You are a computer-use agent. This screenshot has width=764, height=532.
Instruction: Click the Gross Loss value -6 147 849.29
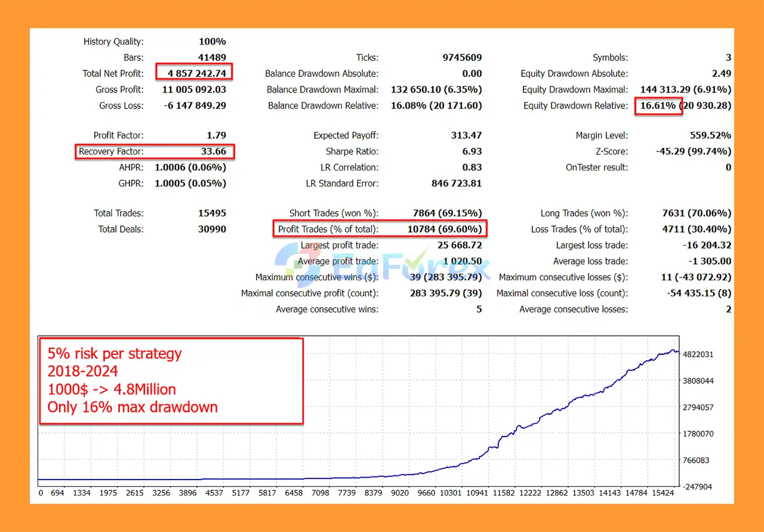(x=194, y=106)
